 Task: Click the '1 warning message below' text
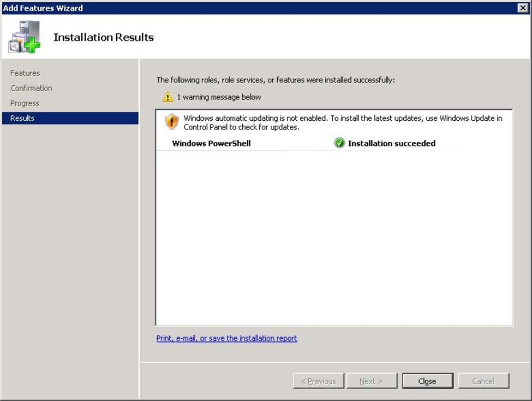tap(219, 97)
